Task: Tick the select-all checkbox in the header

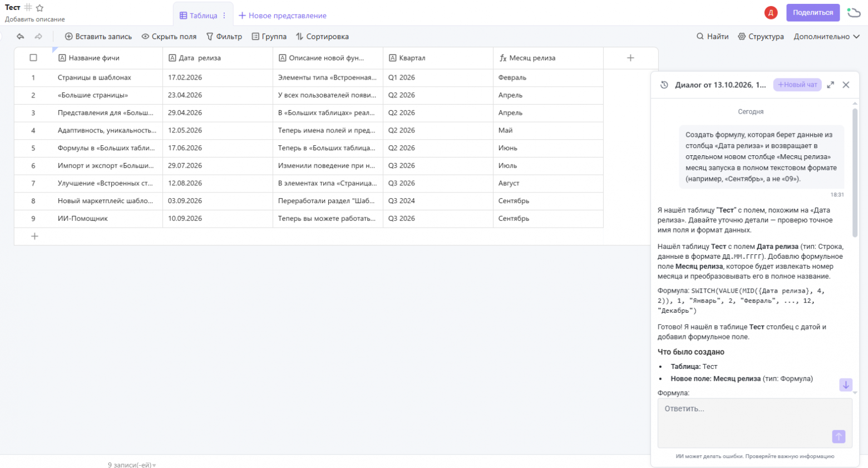Action: 33,58
